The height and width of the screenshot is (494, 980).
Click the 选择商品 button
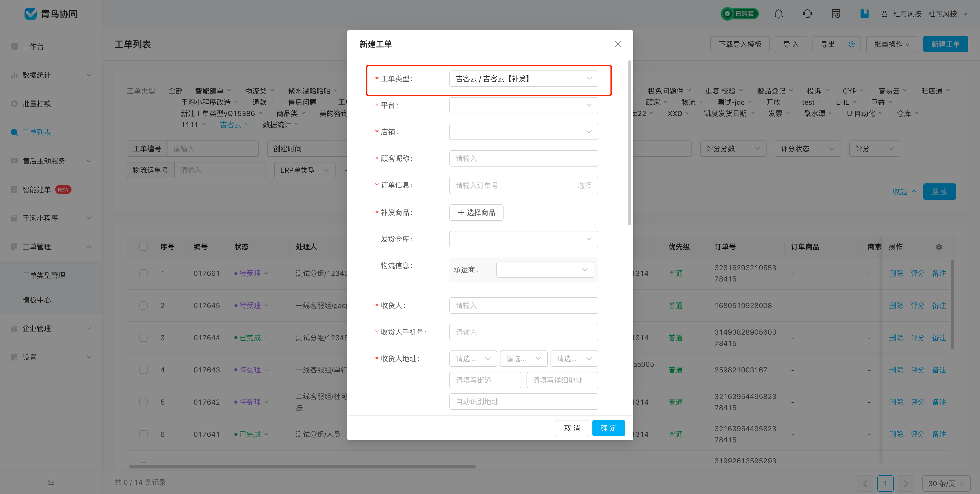point(476,212)
